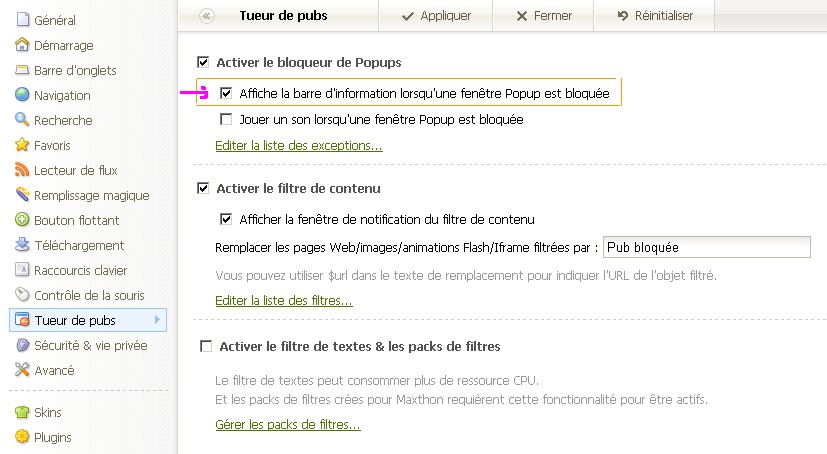The height and width of the screenshot is (454, 827).
Task: Click the Bouton flottant plus icon
Action: (22, 219)
